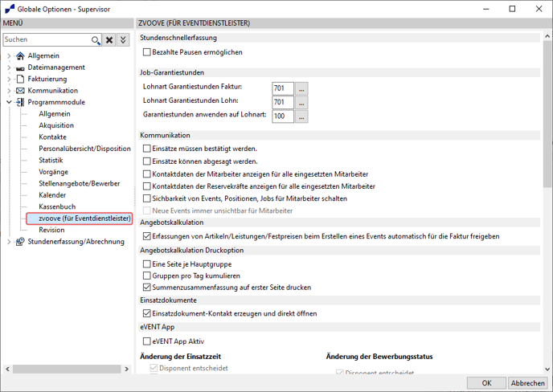Viewport: 553px width, 392px height.
Task: Open lookup for Lohnart Garantiestunden Lohn
Action: pyautogui.click(x=301, y=103)
